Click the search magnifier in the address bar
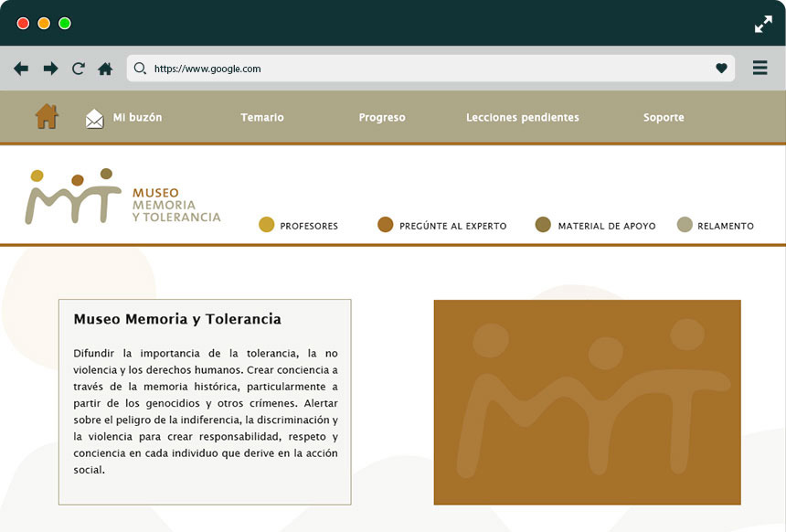This screenshot has height=532, width=786. pyautogui.click(x=141, y=69)
